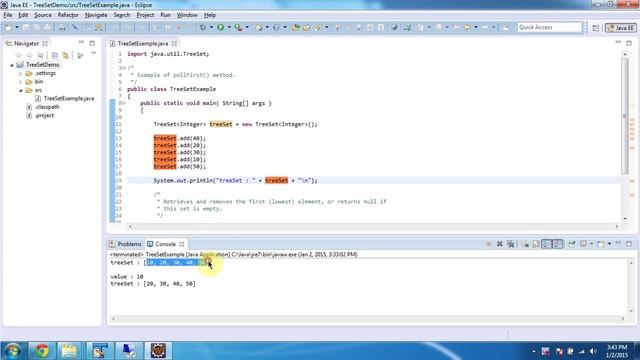Screen dimensions: 640x360
Task: Click Remove Launch icon in Console toolbar
Action: (x=500, y=244)
